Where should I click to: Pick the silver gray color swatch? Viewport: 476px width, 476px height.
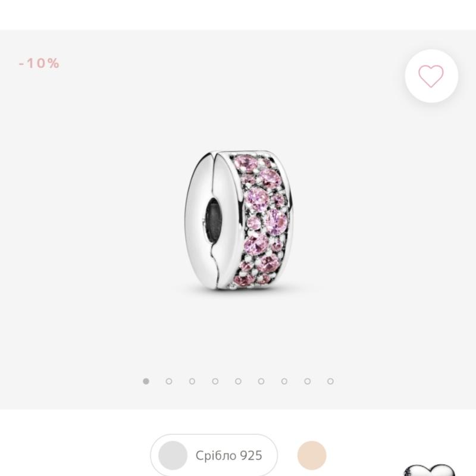point(173,455)
